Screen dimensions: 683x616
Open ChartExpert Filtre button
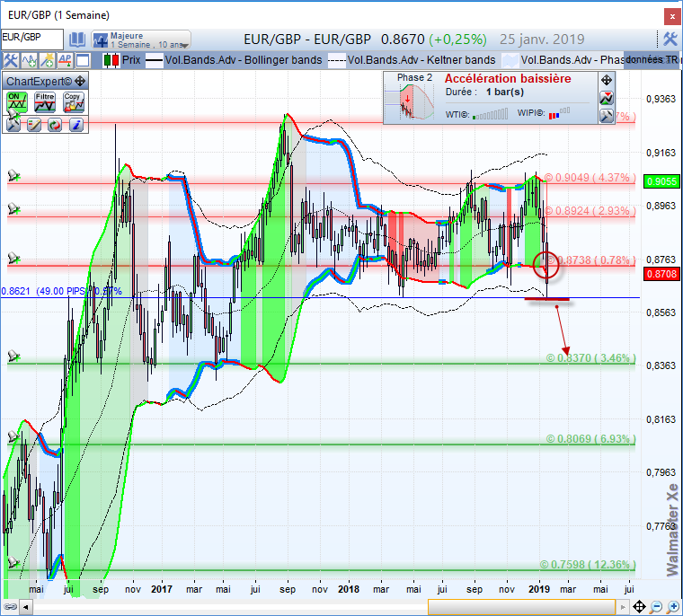tap(45, 101)
